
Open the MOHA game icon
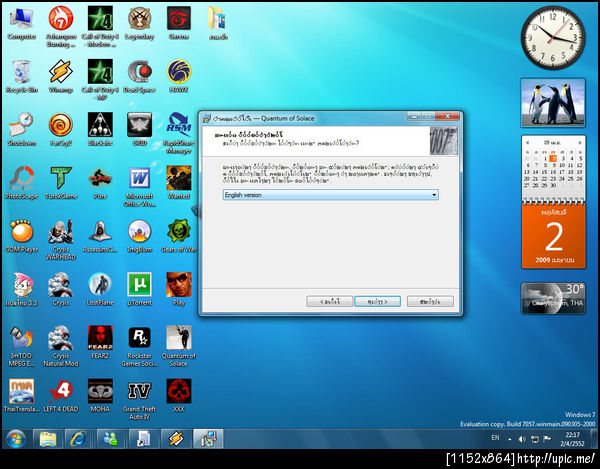pos(100,396)
